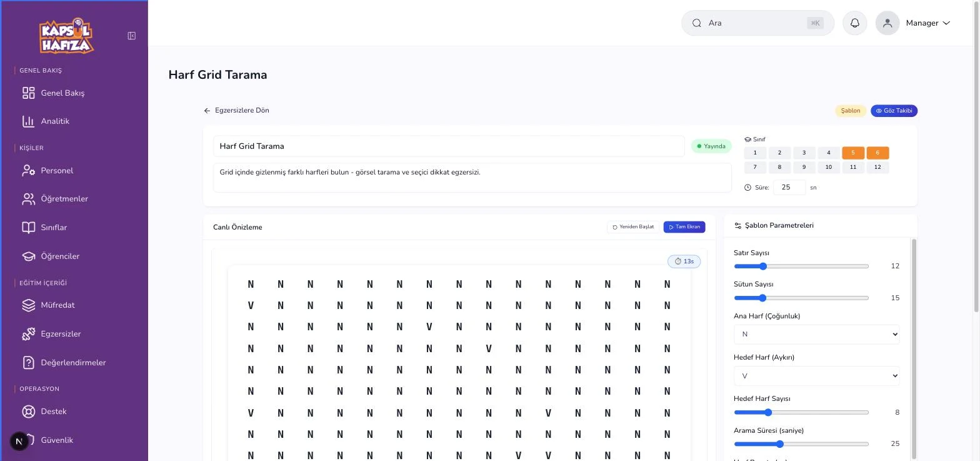Image resolution: width=980 pixels, height=461 pixels.
Task: Toggle grade 12 in Sınıf selector
Action: pyautogui.click(x=877, y=167)
